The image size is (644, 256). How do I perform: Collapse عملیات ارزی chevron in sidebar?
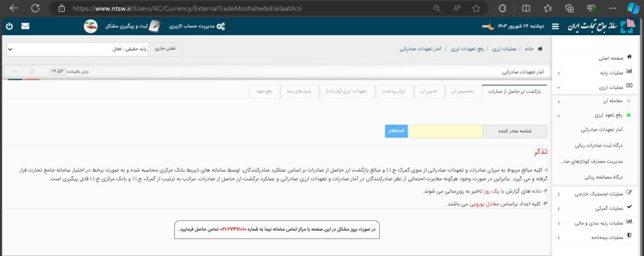click(x=558, y=87)
